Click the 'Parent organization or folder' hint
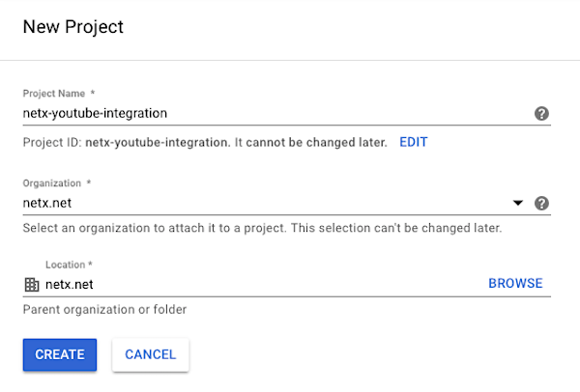This screenshot has width=580, height=392. coord(104,310)
